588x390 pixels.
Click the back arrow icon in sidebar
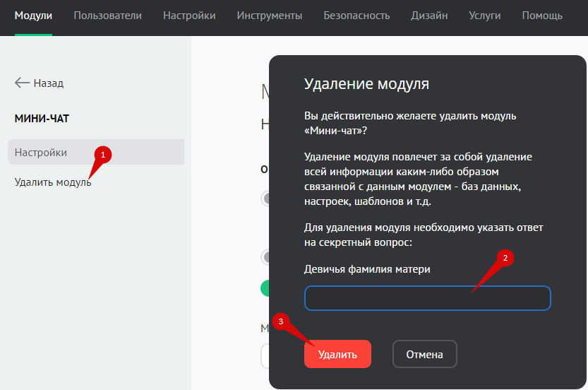tap(22, 83)
